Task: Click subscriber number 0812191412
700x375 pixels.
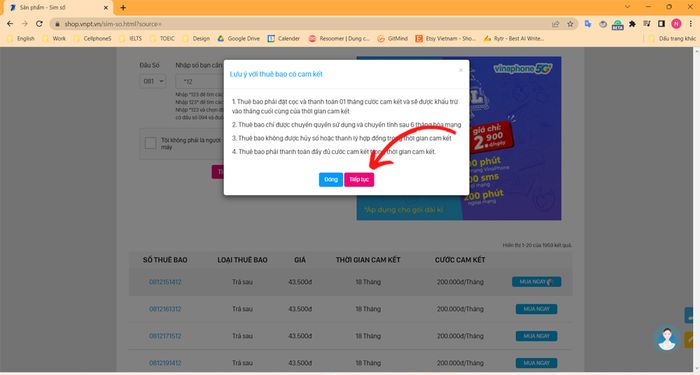Action: 165,363
